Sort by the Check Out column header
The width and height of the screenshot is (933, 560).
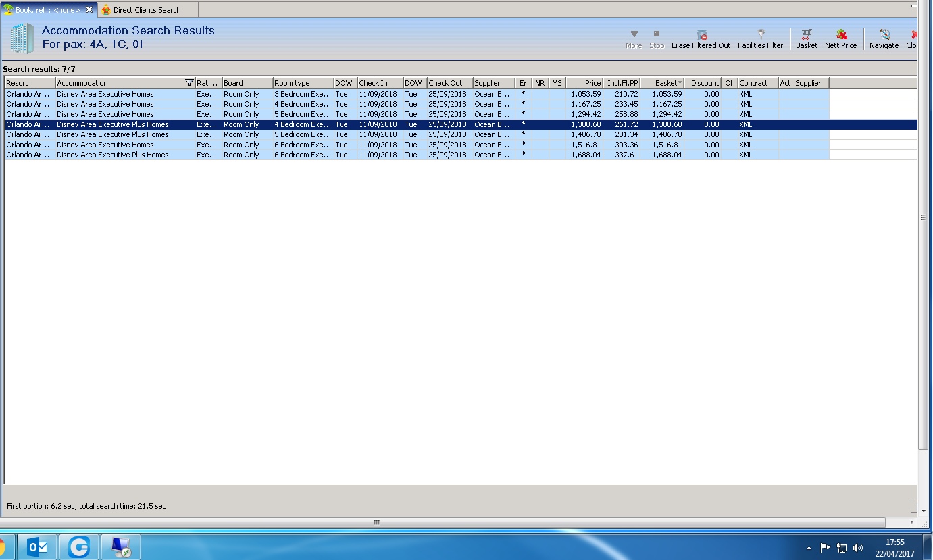(450, 83)
